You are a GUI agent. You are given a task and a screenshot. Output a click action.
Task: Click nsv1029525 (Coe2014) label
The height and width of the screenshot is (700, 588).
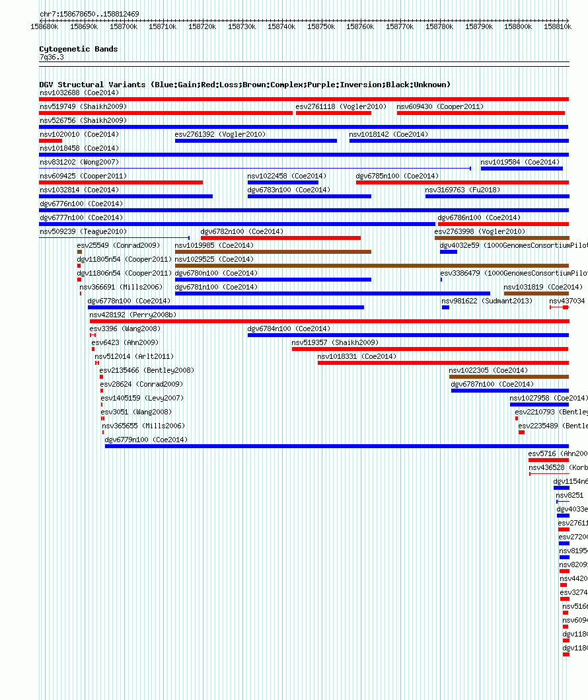(214, 259)
